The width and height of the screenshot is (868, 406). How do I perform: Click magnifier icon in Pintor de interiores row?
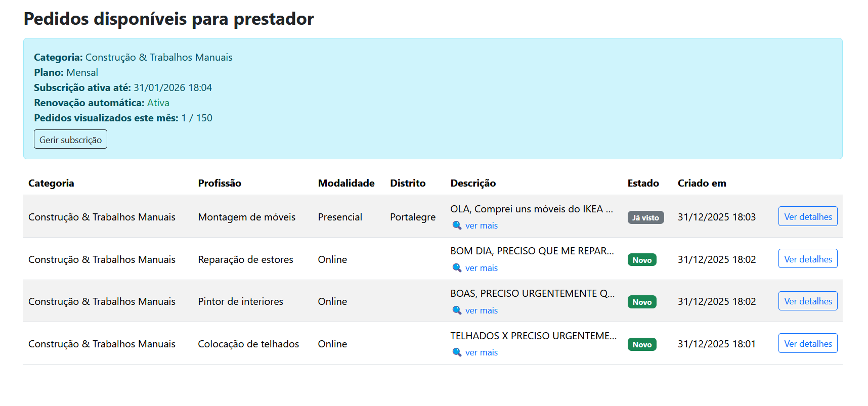click(x=456, y=310)
